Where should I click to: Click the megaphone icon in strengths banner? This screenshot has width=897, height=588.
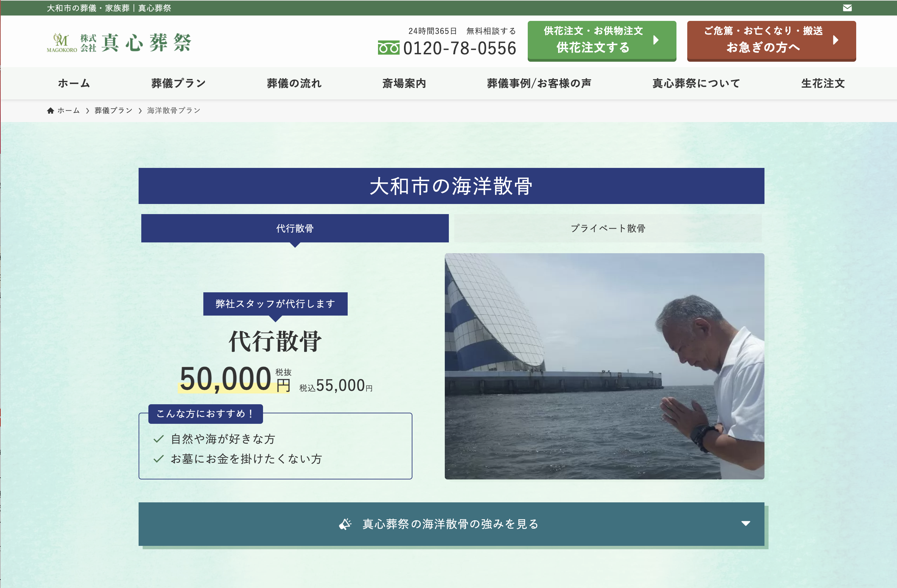(345, 524)
